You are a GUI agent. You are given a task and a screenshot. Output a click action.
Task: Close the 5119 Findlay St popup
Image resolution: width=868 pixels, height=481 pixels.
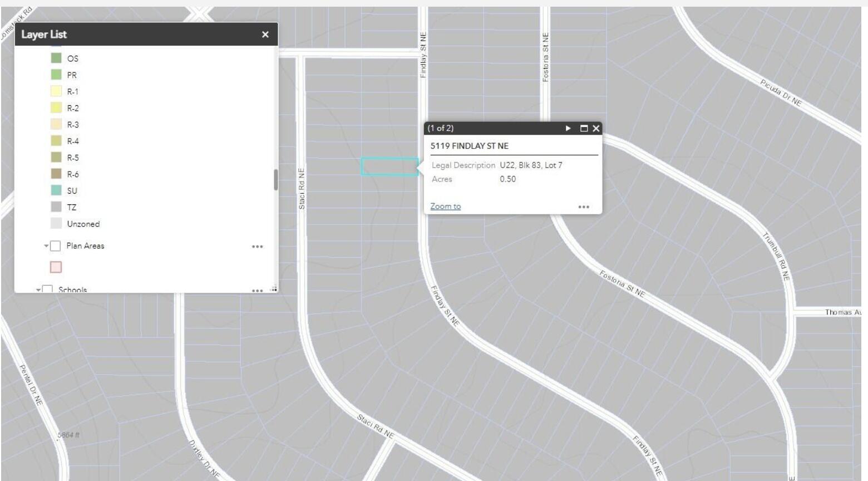click(596, 128)
